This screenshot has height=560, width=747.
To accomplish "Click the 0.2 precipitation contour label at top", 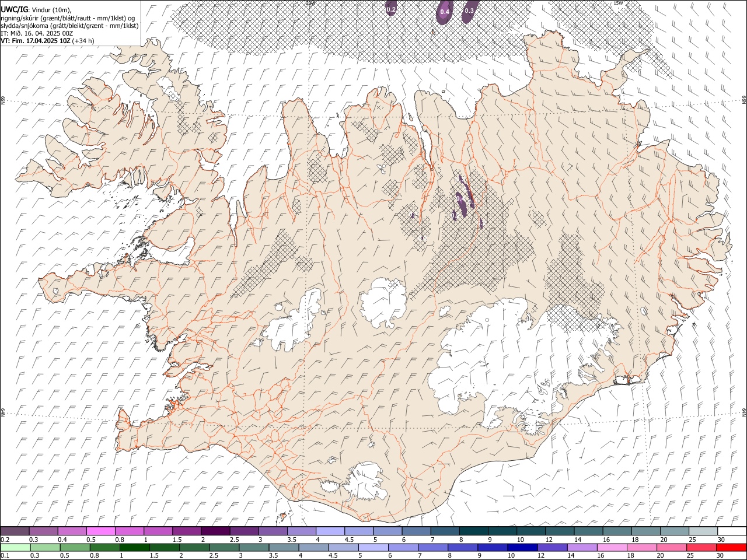I will [x=391, y=9].
